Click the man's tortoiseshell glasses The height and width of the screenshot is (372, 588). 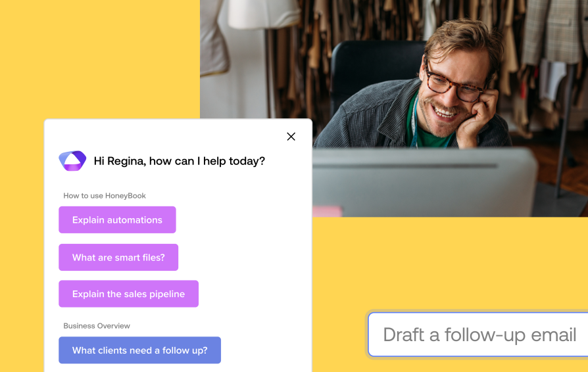[x=454, y=84]
